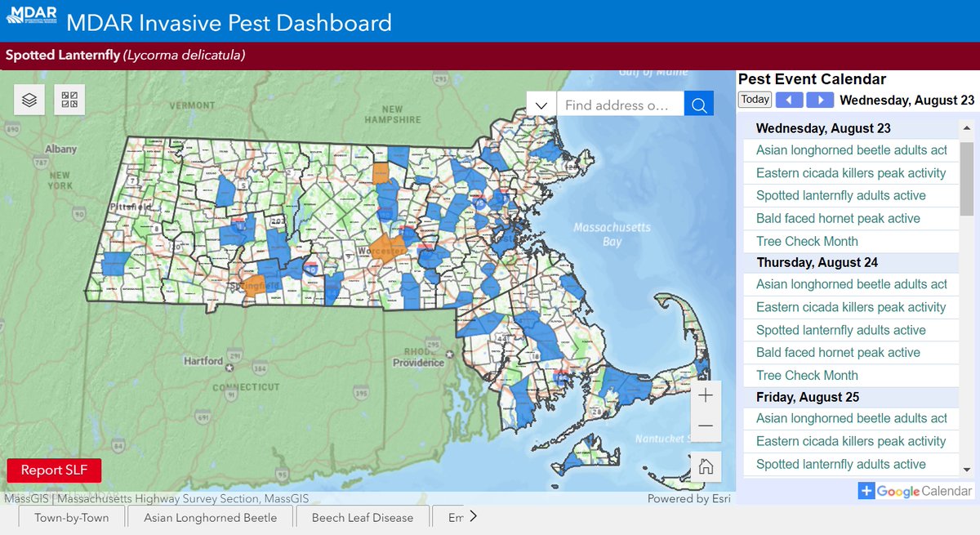Open the search source dropdown
Viewport: 980px width, 535px height.
(541, 104)
